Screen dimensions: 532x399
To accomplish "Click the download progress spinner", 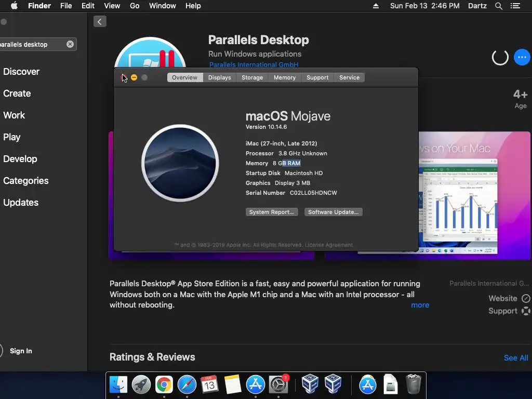I will 500,57.
